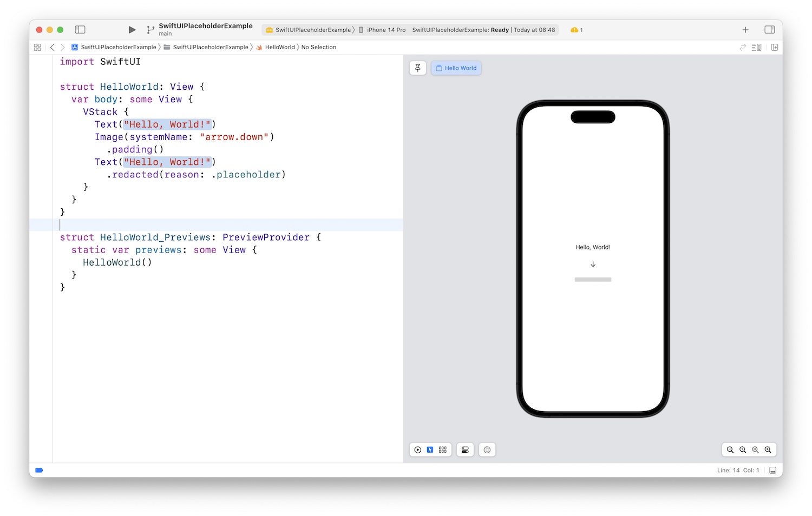Open the preview variants grid mode
Screen dimensions: 812x516
443,450
